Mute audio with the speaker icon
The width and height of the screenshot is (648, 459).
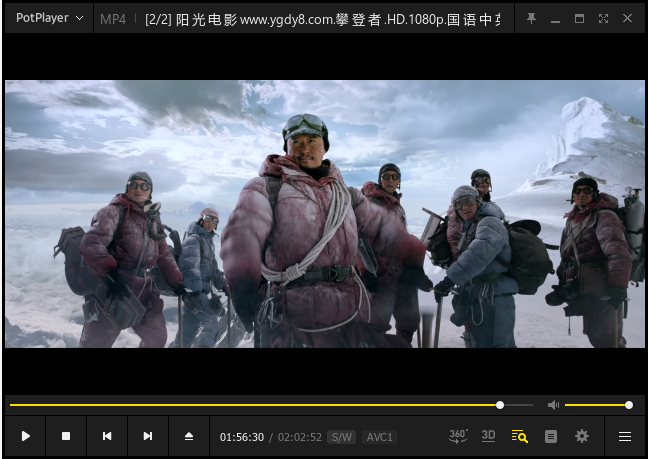[x=553, y=405]
